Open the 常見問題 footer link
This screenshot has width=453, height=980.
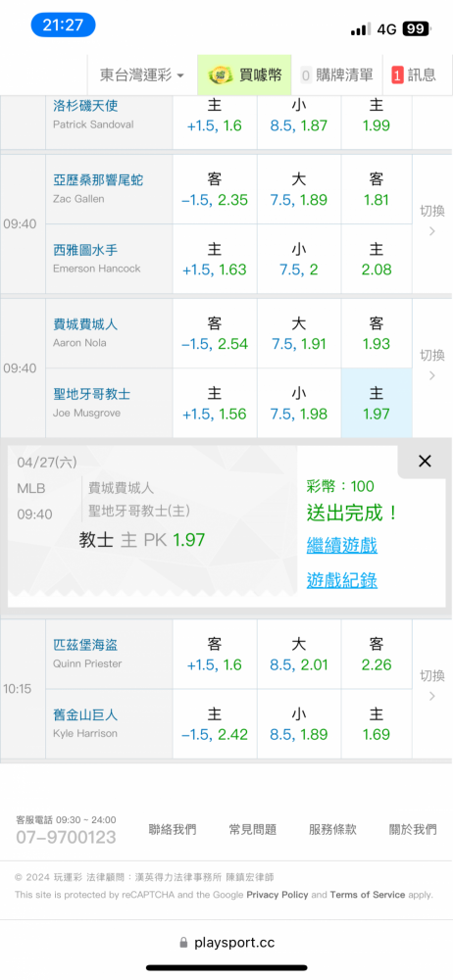(253, 829)
